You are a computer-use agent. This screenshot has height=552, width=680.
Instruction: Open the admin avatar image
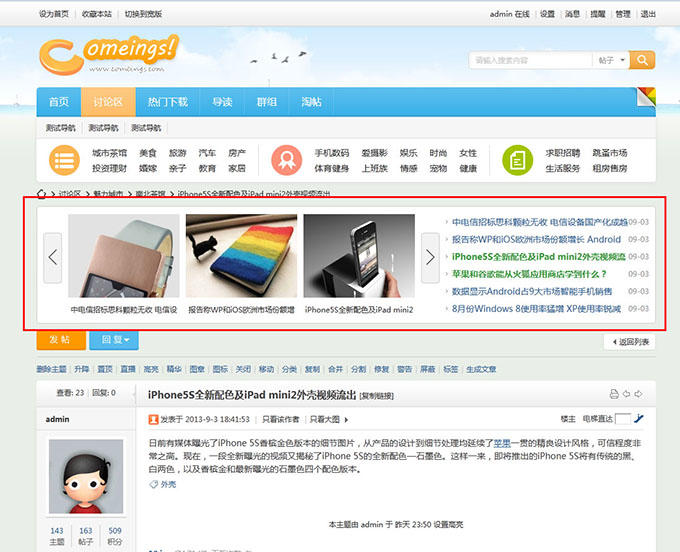tap(86, 476)
